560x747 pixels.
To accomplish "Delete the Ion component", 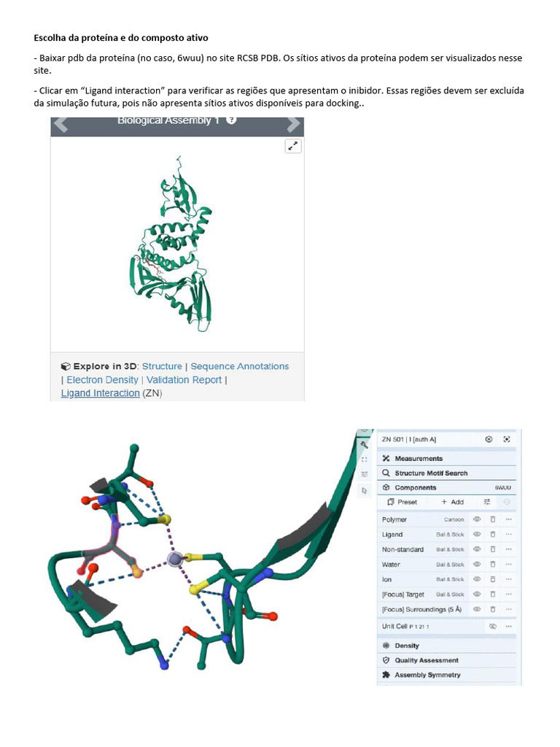I will click(x=493, y=579).
